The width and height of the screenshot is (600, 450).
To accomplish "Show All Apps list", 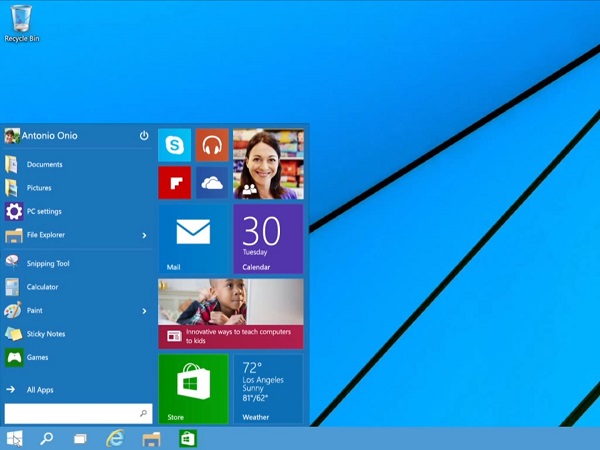I will 40,390.
